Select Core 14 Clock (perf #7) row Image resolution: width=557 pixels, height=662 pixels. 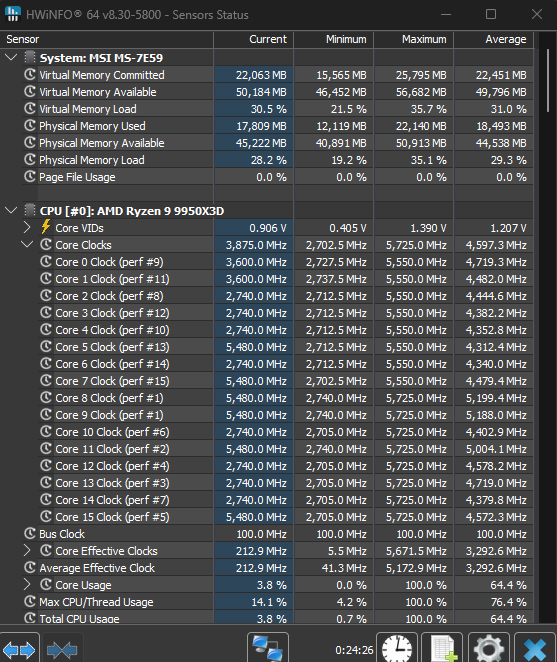pos(286,500)
